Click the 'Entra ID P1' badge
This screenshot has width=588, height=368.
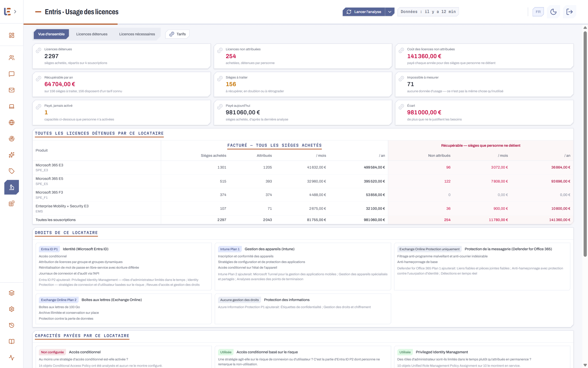tap(49, 249)
